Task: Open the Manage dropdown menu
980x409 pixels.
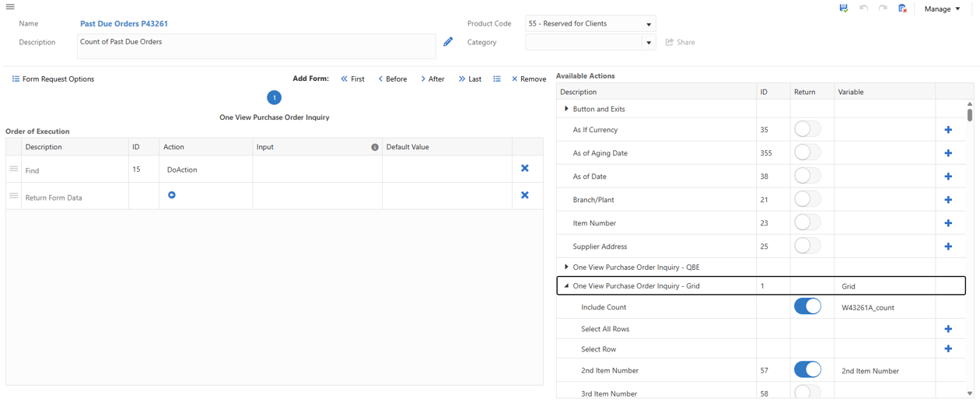Action: [942, 9]
